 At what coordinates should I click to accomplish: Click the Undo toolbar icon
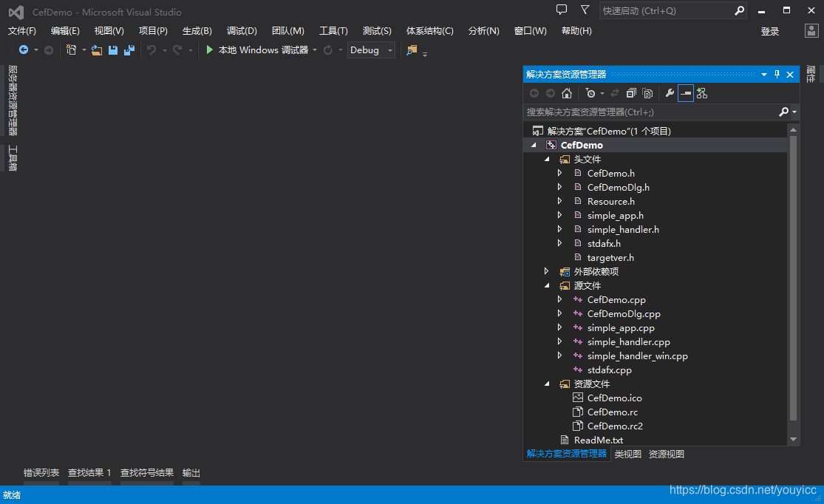(x=151, y=50)
